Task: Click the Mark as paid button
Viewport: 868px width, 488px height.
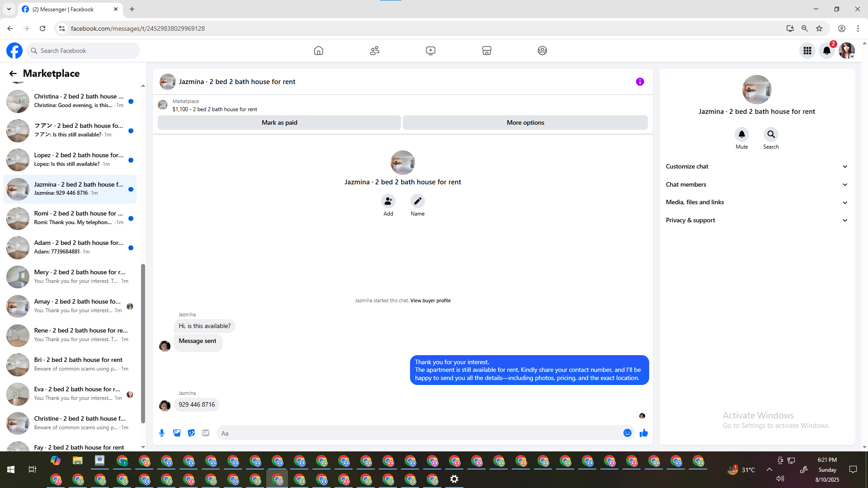Action: pos(279,122)
